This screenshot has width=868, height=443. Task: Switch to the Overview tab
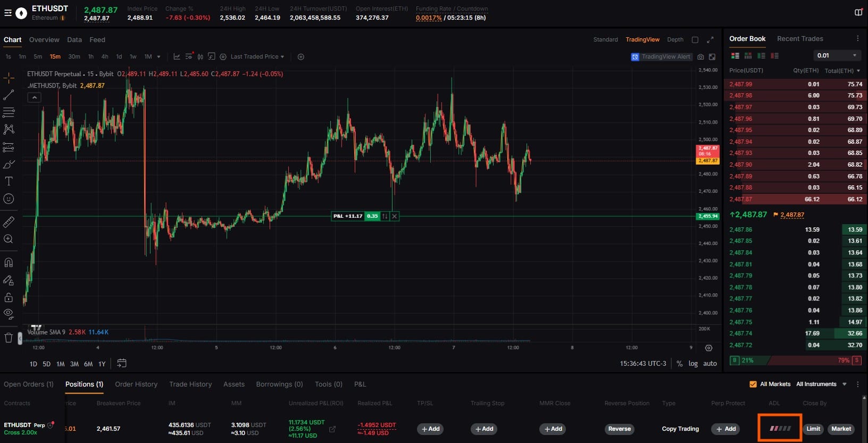44,40
